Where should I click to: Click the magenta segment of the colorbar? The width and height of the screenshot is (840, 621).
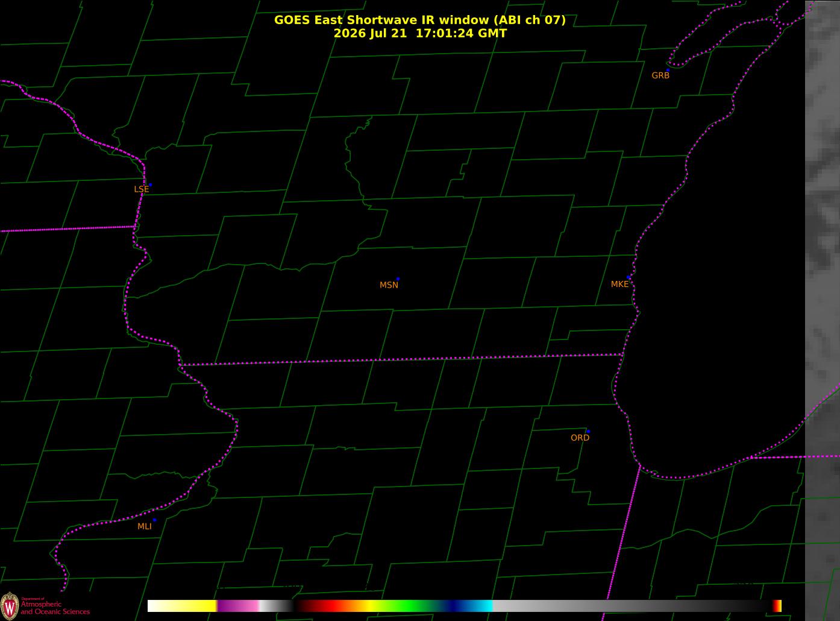(238, 606)
